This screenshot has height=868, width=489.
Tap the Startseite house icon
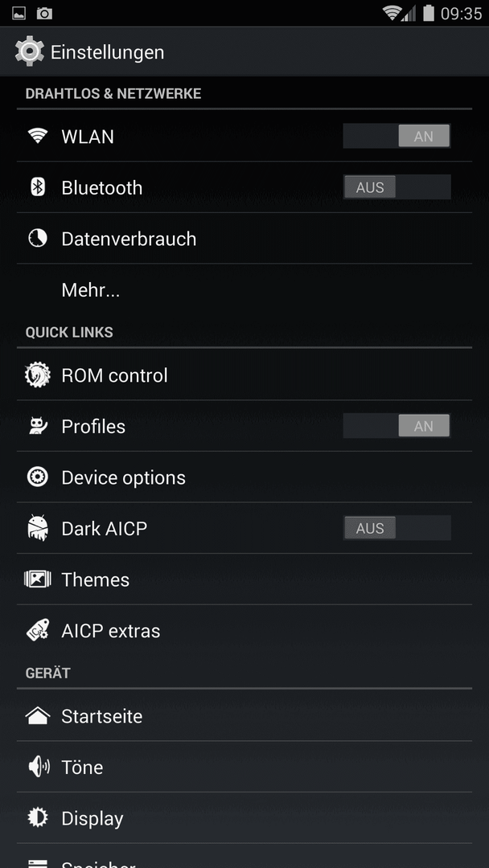(x=38, y=716)
